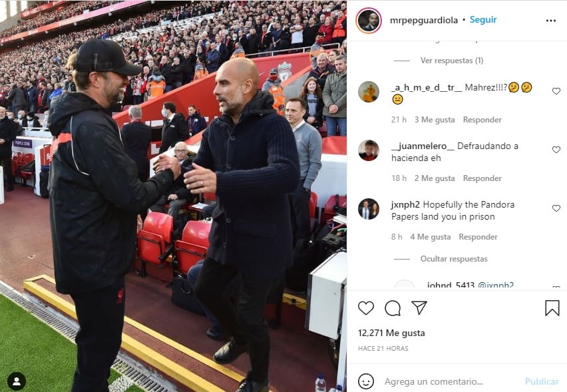The height and width of the screenshot is (392, 567).
Task: Expand Ver respuestas (1)
Action: coord(452,61)
